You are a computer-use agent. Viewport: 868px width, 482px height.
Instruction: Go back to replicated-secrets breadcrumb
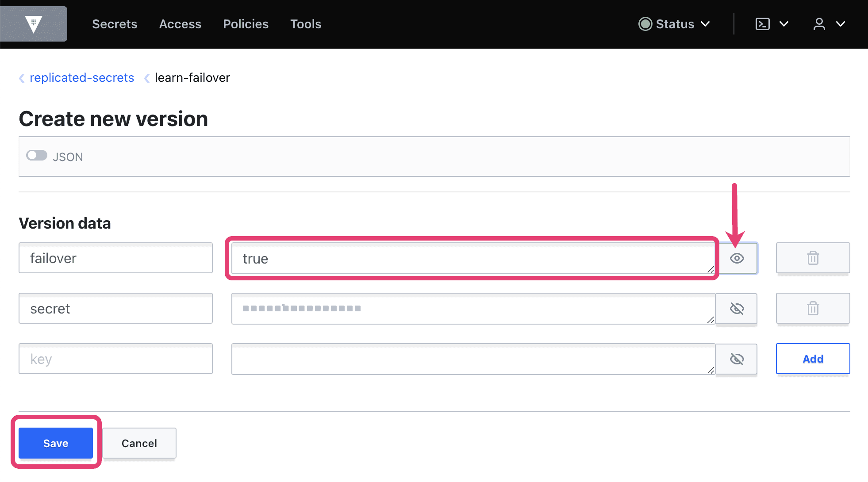[x=82, y=78]
